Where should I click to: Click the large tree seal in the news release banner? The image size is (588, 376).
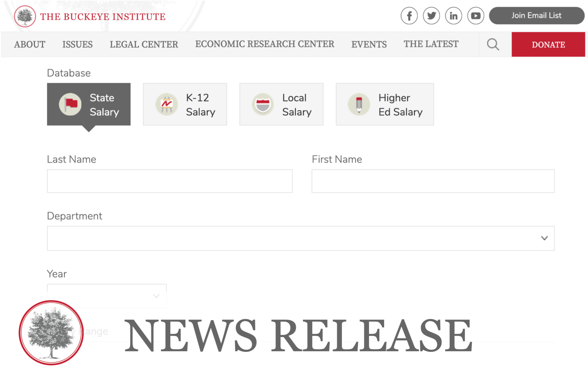click(51, 333)
